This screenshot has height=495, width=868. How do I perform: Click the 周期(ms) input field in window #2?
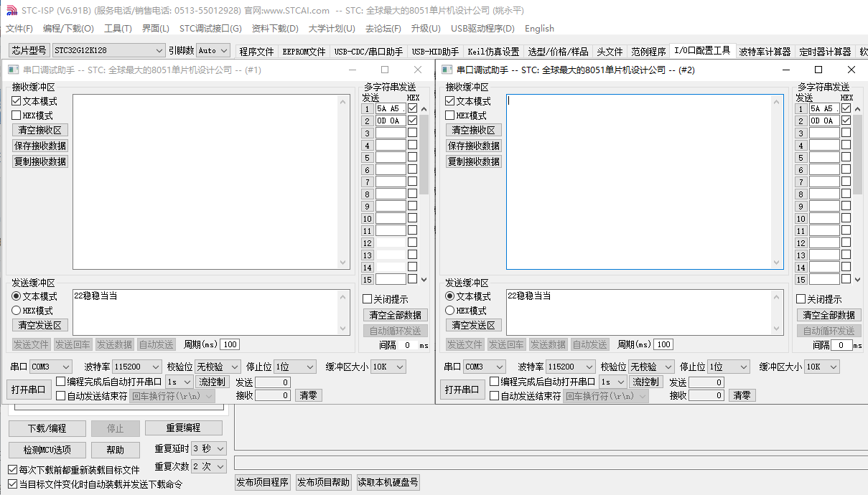click(663, 345)
